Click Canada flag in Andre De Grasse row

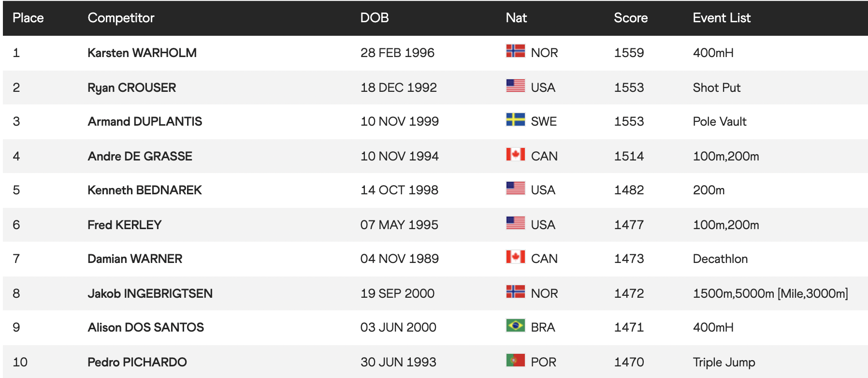click(515, 155)
